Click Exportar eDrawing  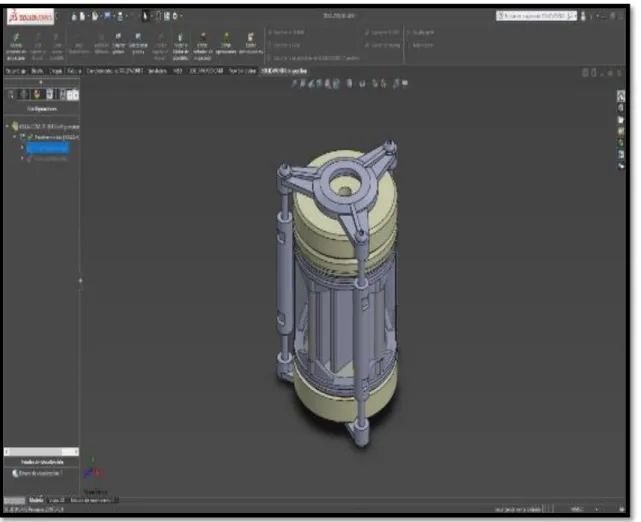click(x=383, y=45)
